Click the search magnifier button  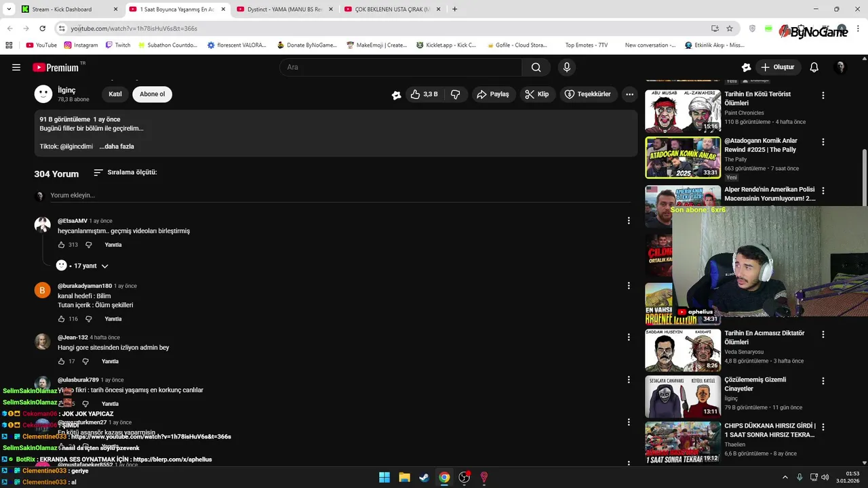[x=536, y=67]
